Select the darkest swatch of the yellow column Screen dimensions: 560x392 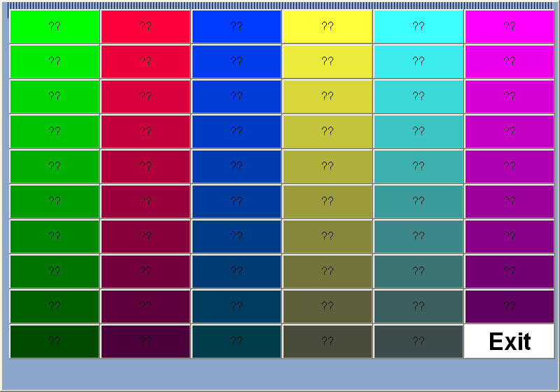click(328, 342)
